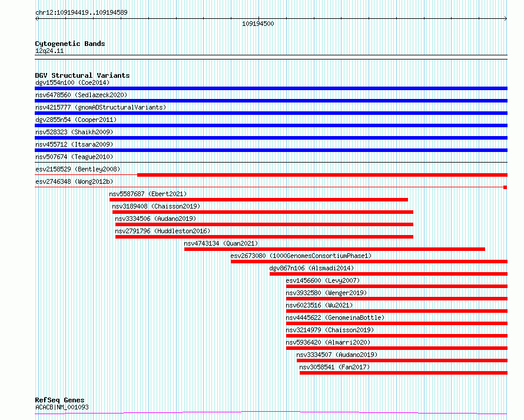Select red bar beneath esv2673080 label
The width and height of the screenshot is (524, 420).
click(369, 262)
